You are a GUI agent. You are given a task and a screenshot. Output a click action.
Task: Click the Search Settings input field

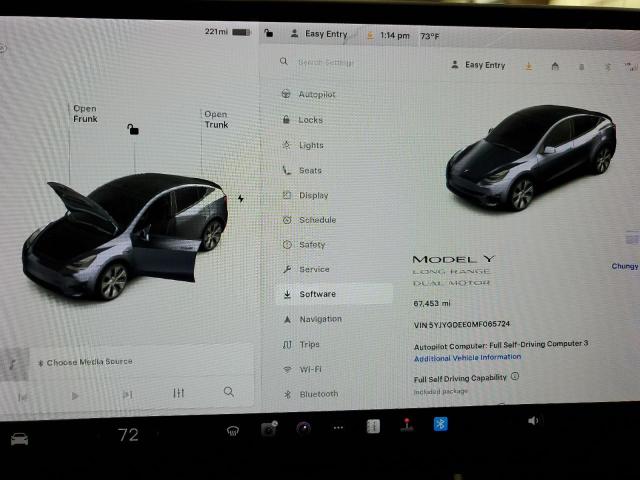point(327,62)
